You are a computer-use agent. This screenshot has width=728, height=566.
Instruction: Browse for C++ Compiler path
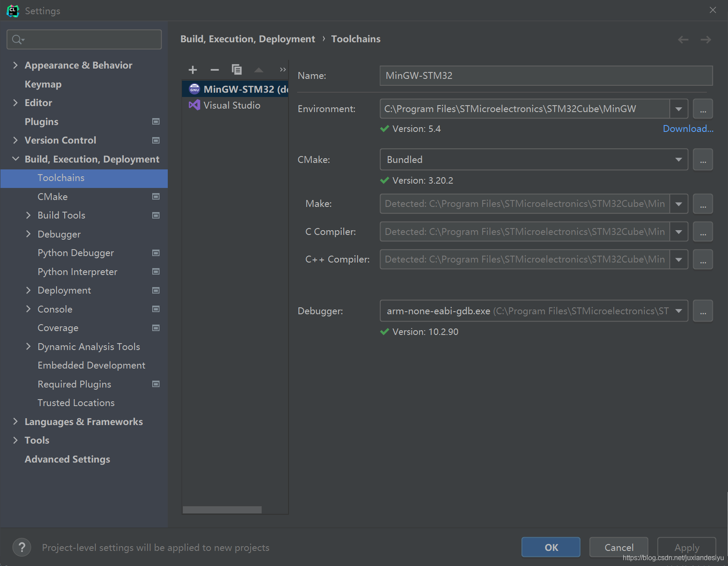[703, 259]
